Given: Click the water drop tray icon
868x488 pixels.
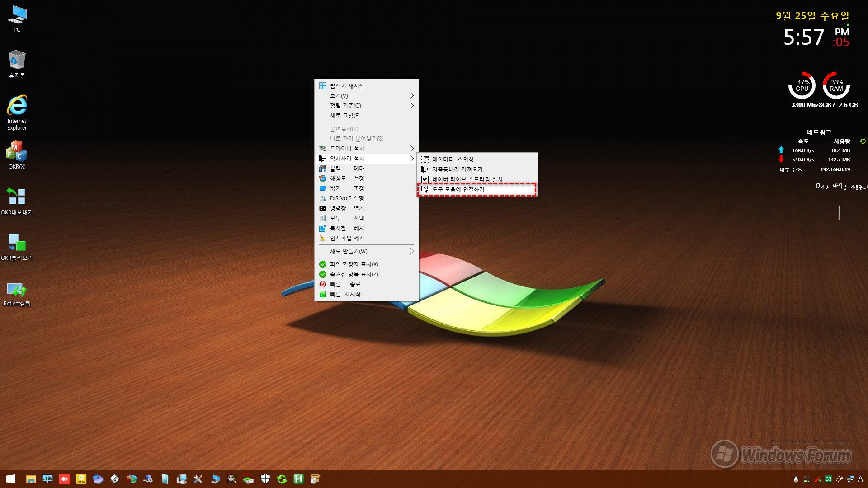Looking at the screenshot, I should (x=796, y=479).
